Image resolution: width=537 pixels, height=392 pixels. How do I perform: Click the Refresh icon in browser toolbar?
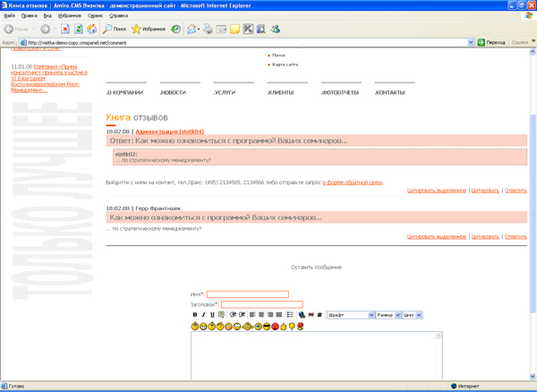coord(80,29)
